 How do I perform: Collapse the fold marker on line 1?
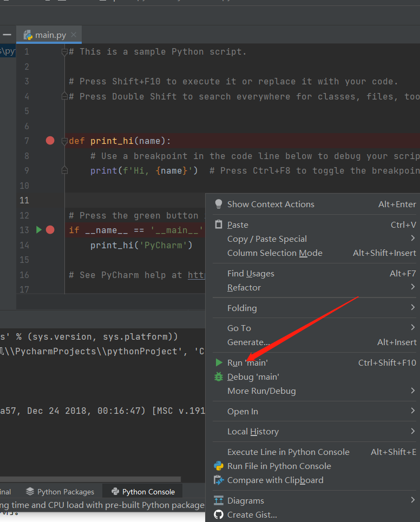64,52
